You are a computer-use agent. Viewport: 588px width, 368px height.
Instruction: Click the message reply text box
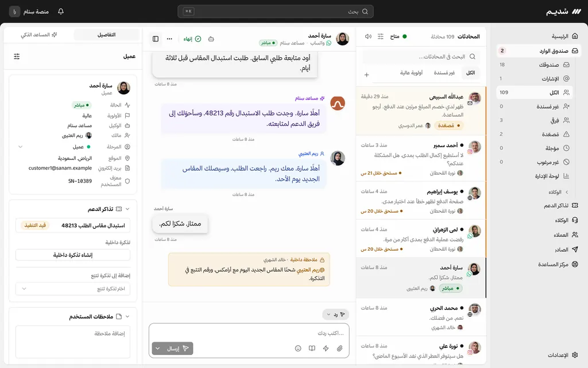tap(249, 333)
